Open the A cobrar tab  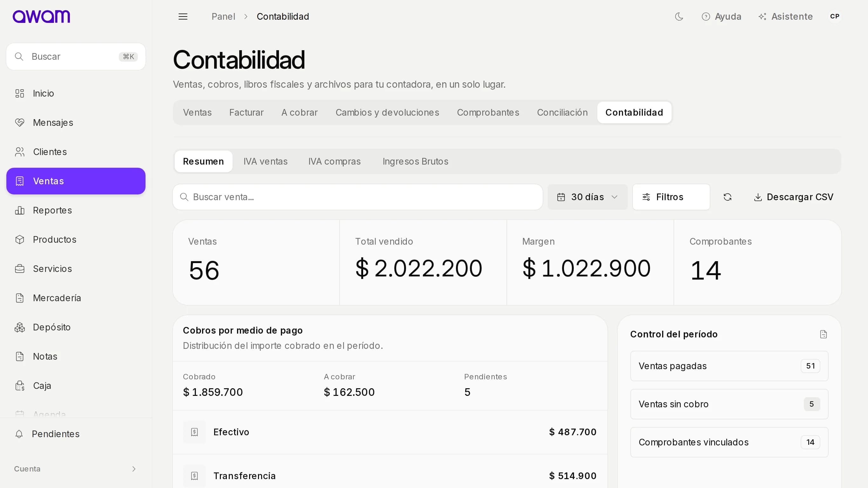click(x=299, y=112)
